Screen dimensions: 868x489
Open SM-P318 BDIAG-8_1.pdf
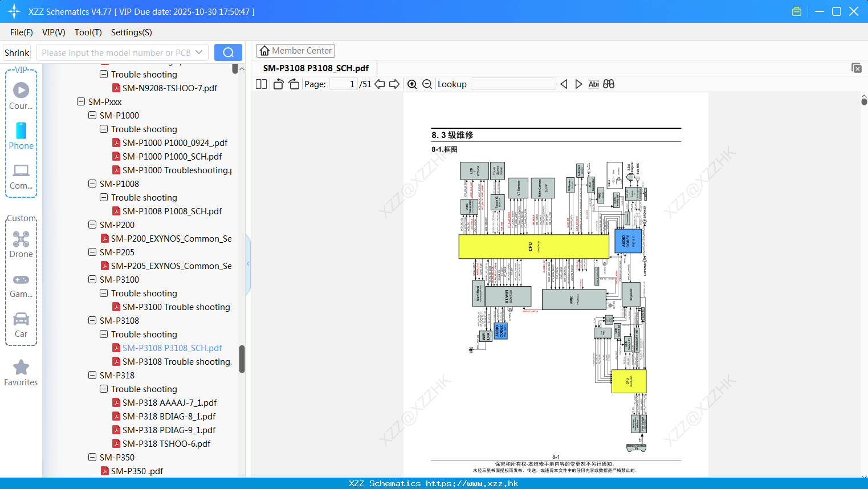pyautogui.click(x=169, y=416)
